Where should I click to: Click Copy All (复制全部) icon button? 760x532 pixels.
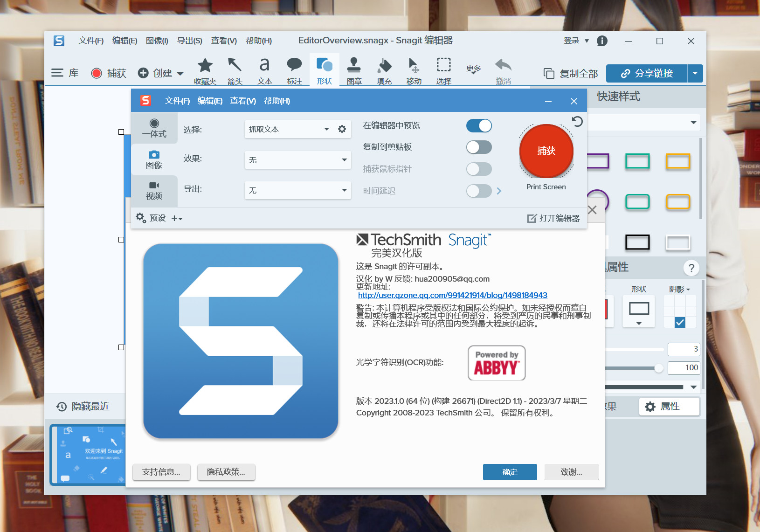(x=571, y=73)
